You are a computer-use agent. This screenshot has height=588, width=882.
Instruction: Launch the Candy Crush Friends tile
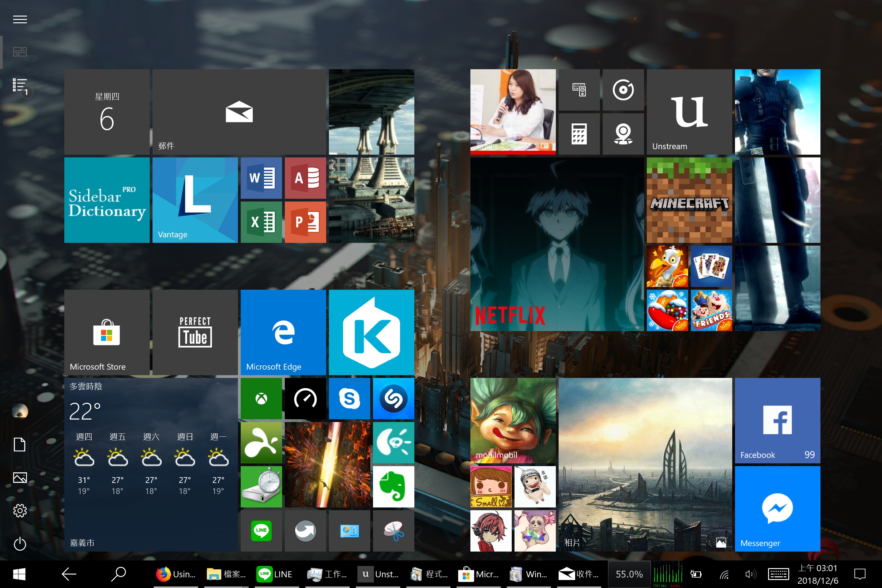(711, 310)
